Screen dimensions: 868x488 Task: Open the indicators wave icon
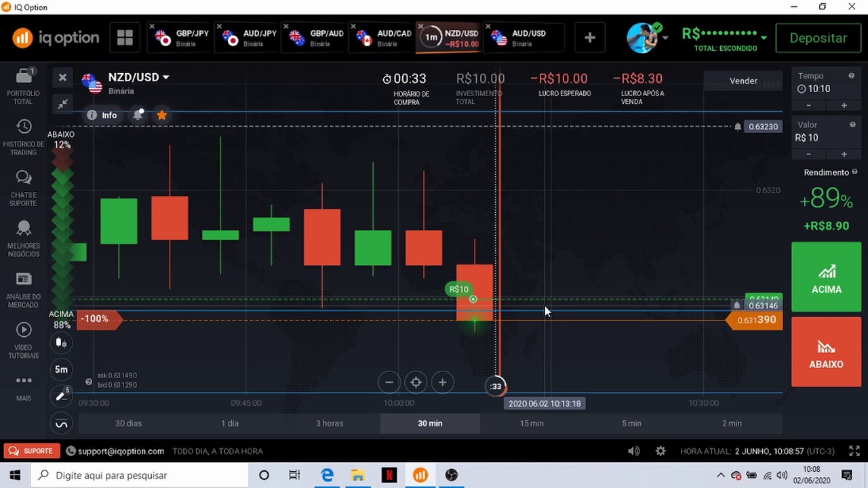(x=61, y=425)
